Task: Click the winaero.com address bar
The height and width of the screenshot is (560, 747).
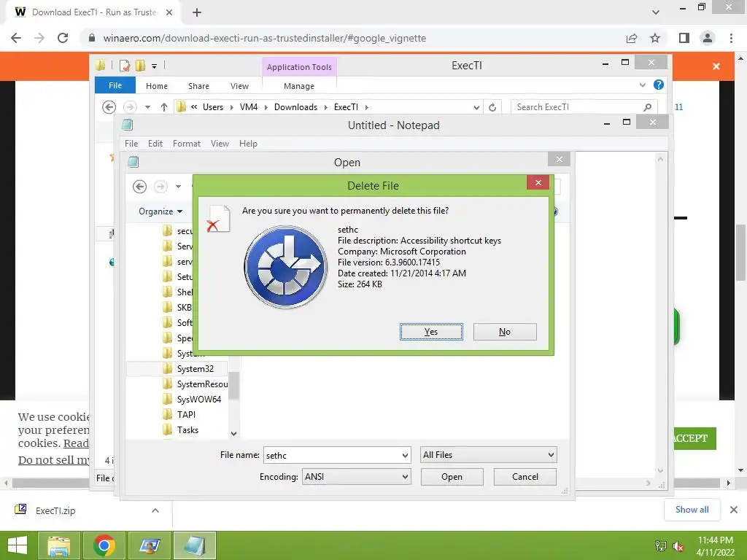Action: pyautogui.click(x=352, y=38)
